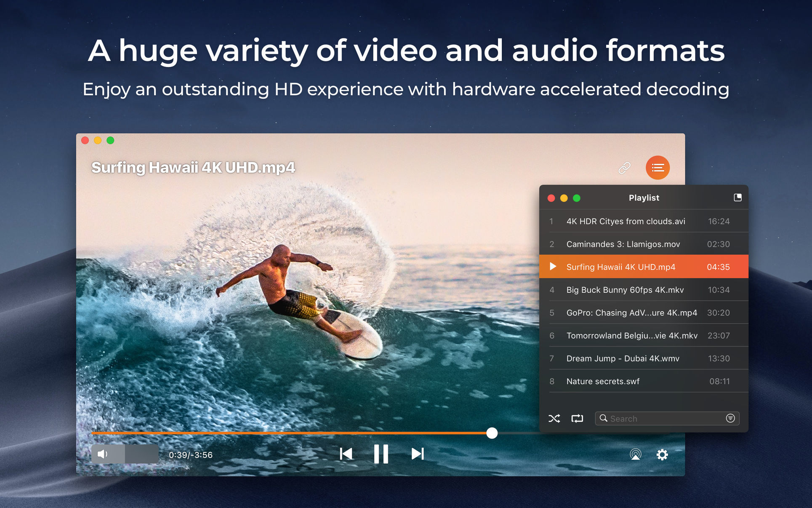Click the playlist Search input field
The height and width of the screenshot is (508, 812).
click(x=657, y=418)
